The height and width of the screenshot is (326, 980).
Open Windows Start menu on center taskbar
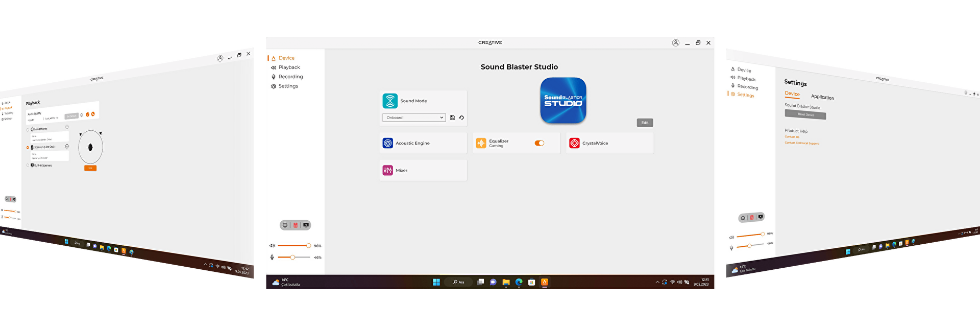click(436, 282)
